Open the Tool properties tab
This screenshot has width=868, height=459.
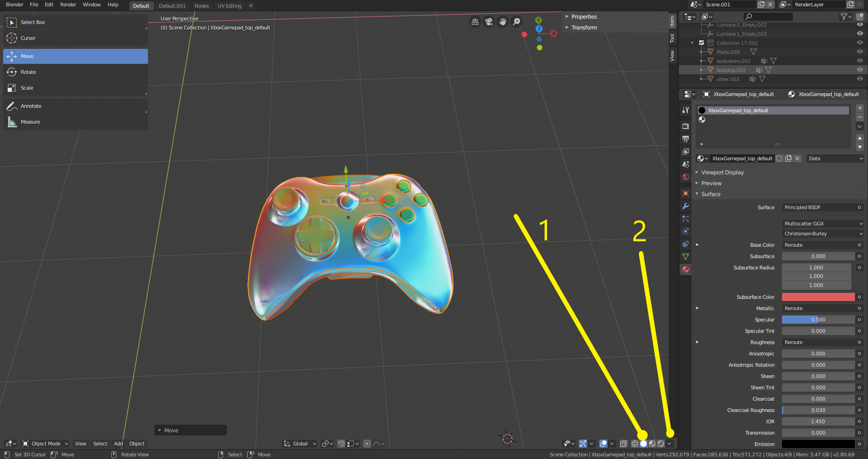point(686,110)
